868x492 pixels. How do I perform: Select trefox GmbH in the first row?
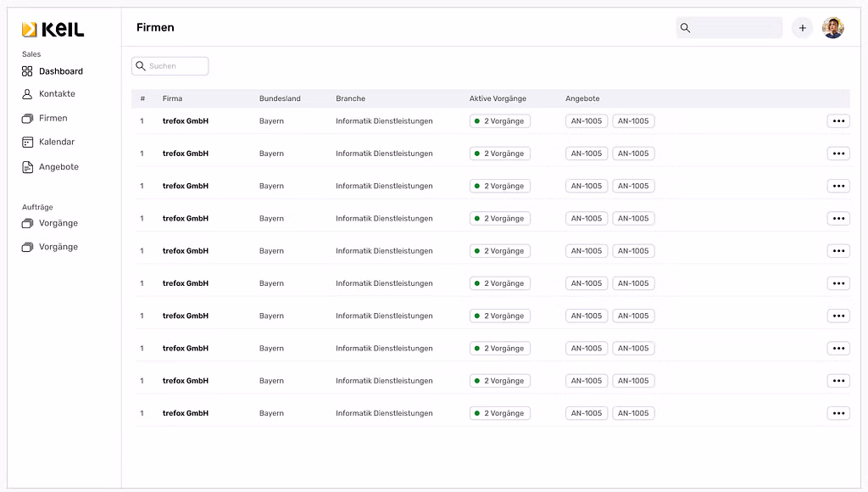186,120
